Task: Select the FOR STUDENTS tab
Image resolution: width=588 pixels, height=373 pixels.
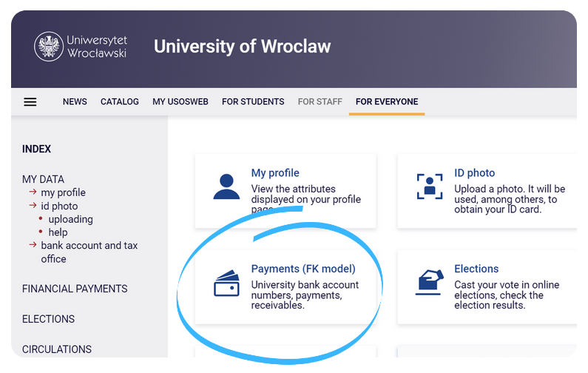Action: [253, 102]
